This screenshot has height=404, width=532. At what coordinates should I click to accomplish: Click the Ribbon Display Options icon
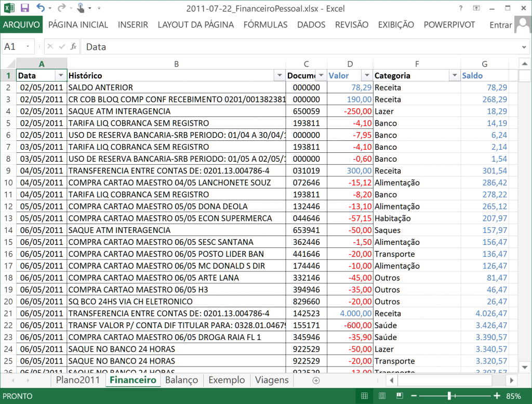(x=476, y=8)
